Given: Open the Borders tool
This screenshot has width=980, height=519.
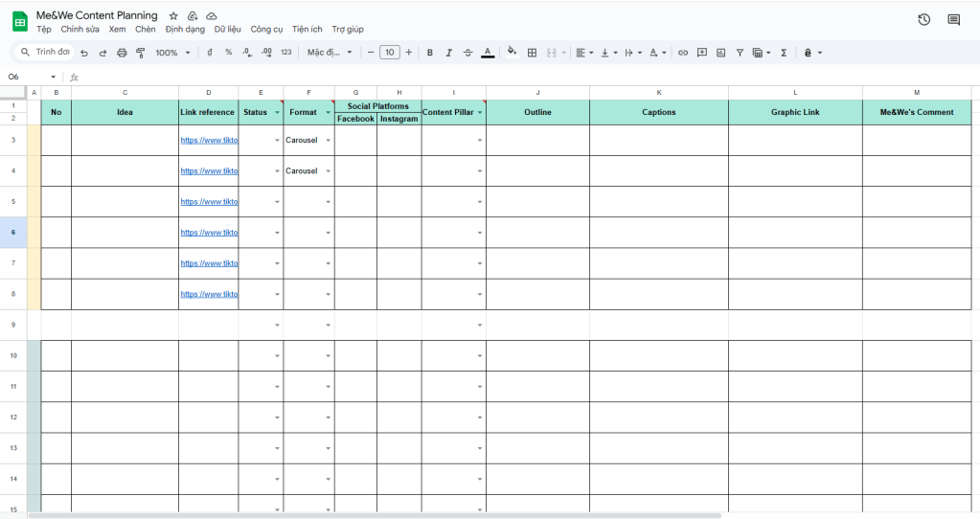Looking at the screenshot, I should (x=533, y=53).
